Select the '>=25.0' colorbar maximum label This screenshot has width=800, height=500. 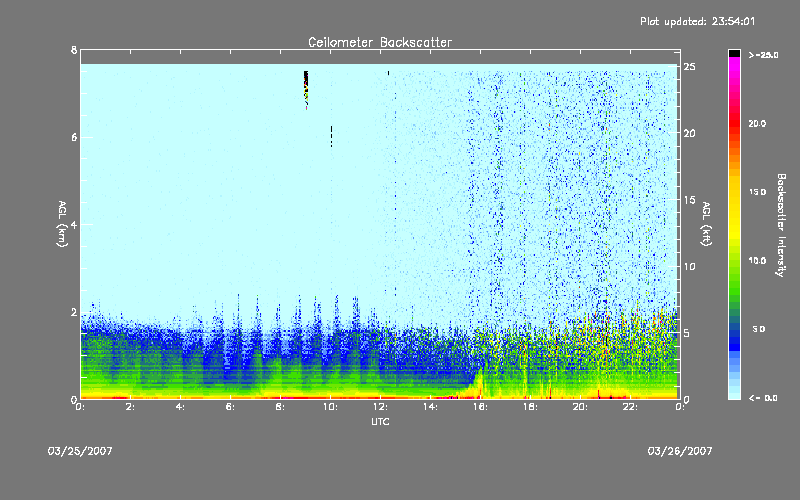764,55
